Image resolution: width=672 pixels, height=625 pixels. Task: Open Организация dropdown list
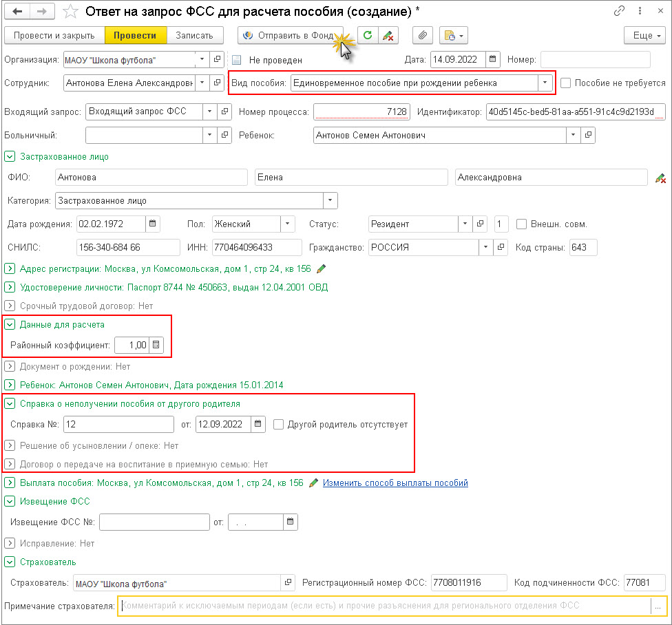pos(202,59)
